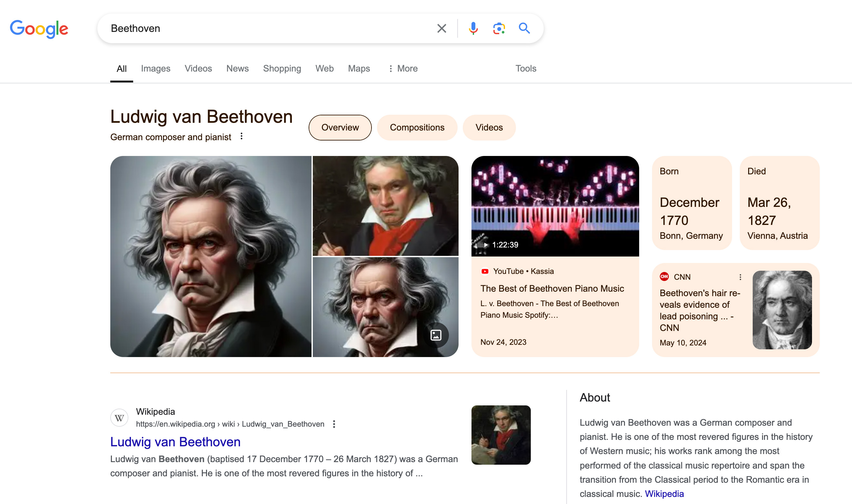Open the three-dot menu on the Wikipedia result

click(x=334, y=424)
